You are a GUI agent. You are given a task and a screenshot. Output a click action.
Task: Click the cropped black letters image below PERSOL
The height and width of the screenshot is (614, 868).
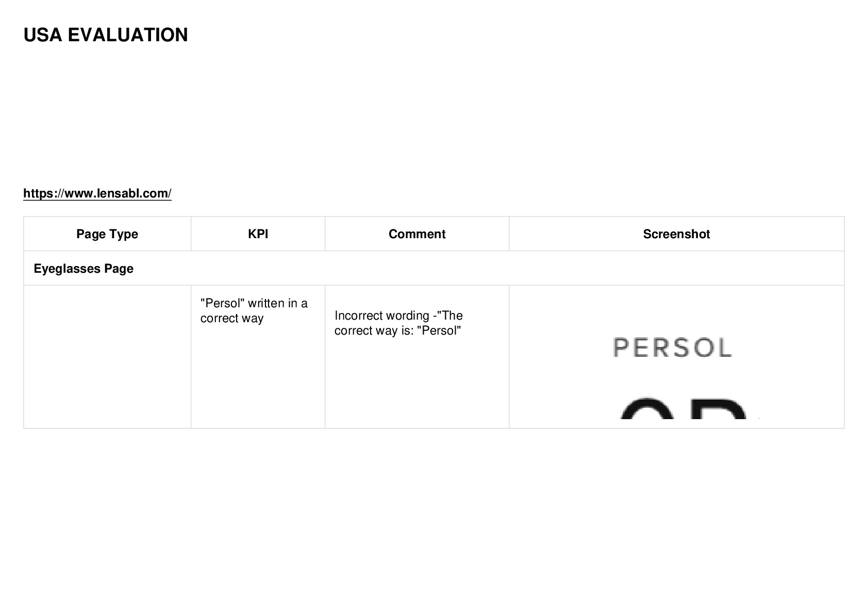(686, 408)
